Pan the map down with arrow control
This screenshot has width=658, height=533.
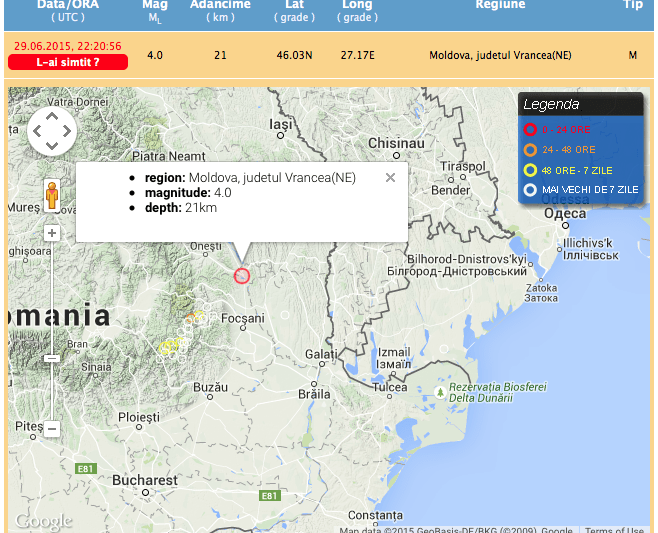52,147
